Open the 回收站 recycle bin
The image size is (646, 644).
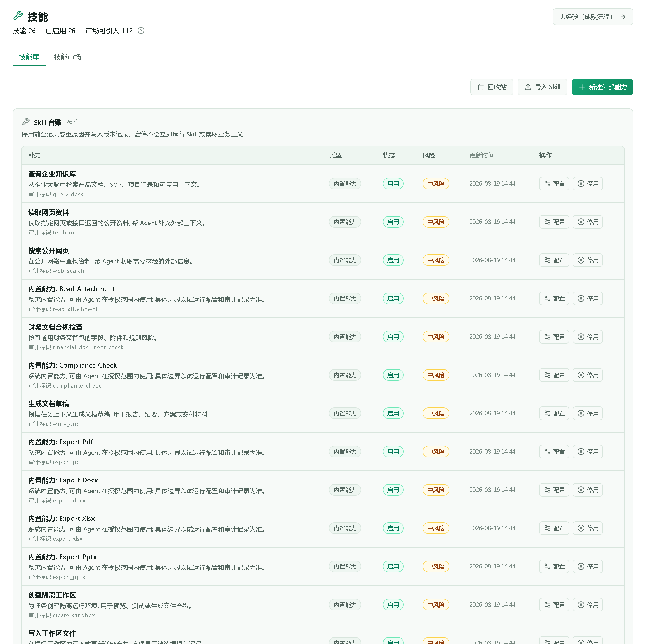click(492, 87)
